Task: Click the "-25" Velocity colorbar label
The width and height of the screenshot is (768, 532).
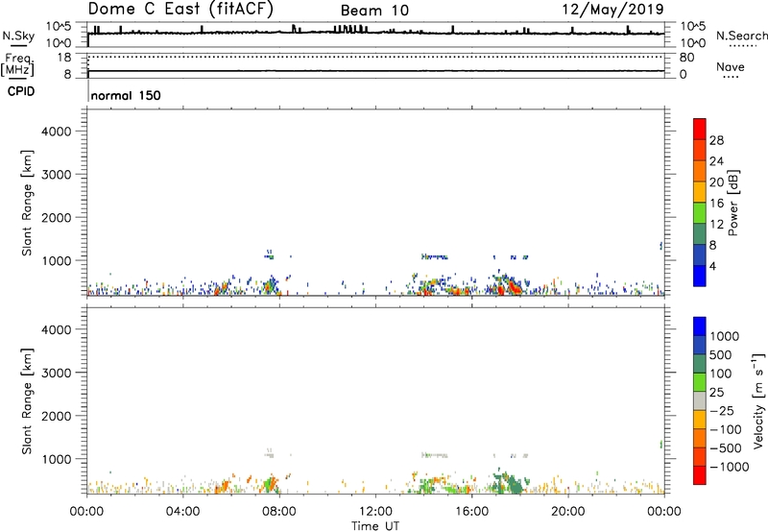Action: tap(722, 411)
